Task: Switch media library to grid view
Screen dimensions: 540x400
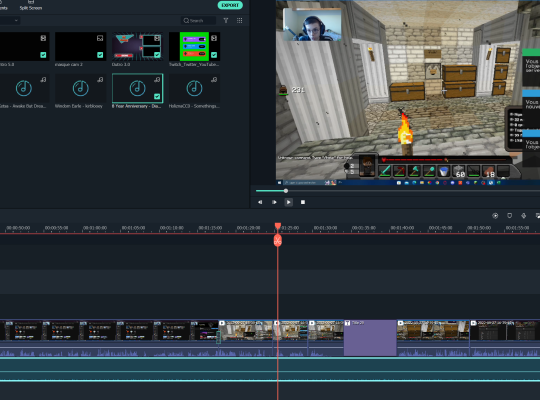Action: (240, 21)
